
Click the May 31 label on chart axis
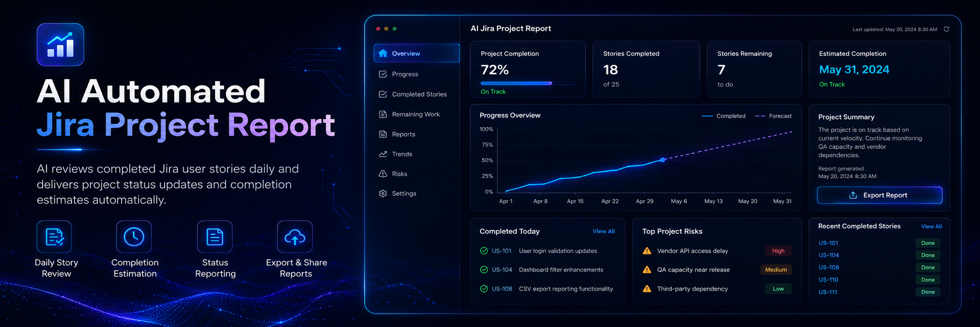pyautogui.click(x=782, y=201)
